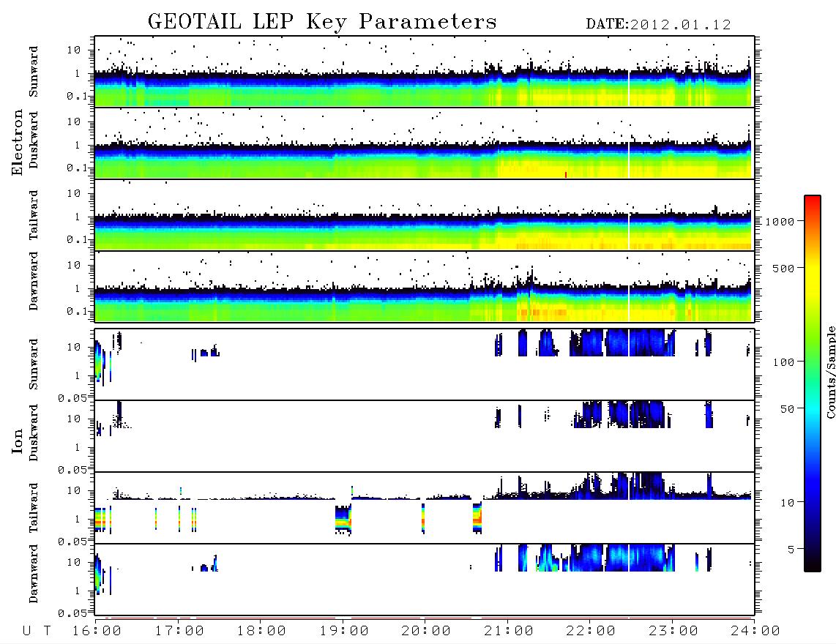This screenshot has width=836, height=644.
Task: Click the 18:00 time axis label
Action: [x=261, y=631]
